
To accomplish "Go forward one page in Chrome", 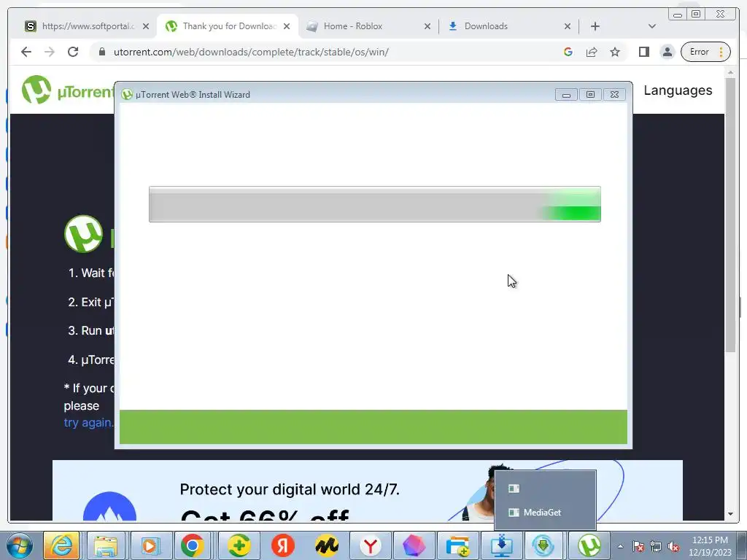I will (x=50, y=52).
